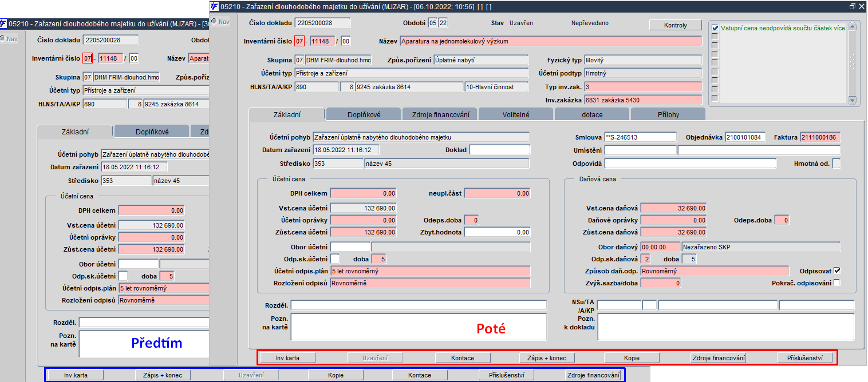
Task: Click the Datum zařazení field in the back window
Action: pyautogui.click(x=134, y=167)
